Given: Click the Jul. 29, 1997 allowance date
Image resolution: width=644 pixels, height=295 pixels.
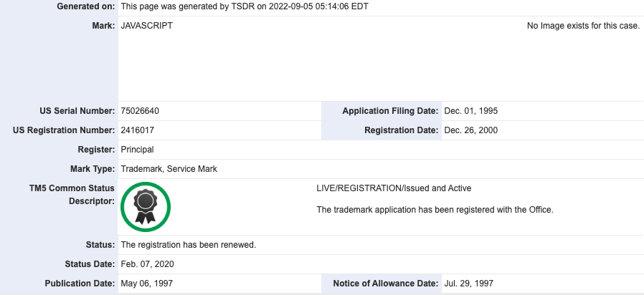Looking at the screenshot, I should 469,284.
